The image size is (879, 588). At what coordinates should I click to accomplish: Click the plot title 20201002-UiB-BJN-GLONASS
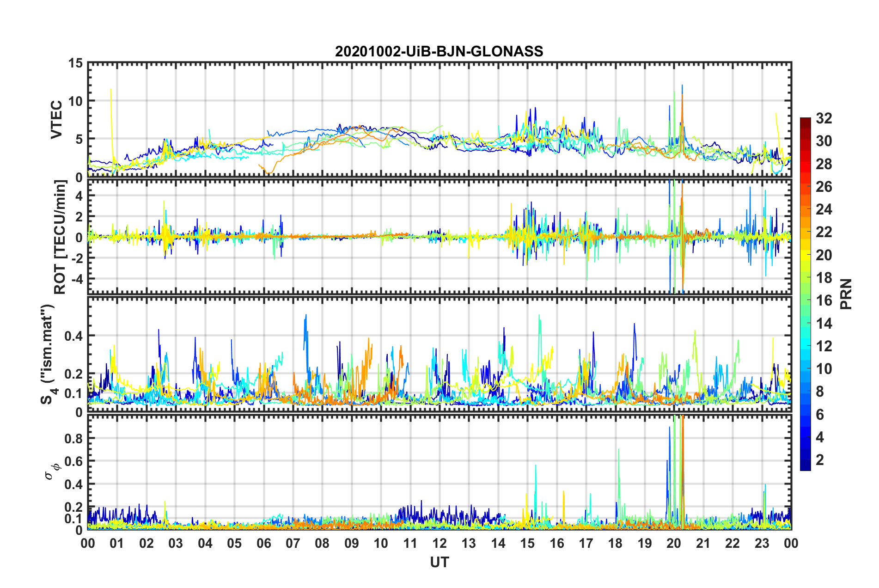pyautogui.click(x=439, y=51)
